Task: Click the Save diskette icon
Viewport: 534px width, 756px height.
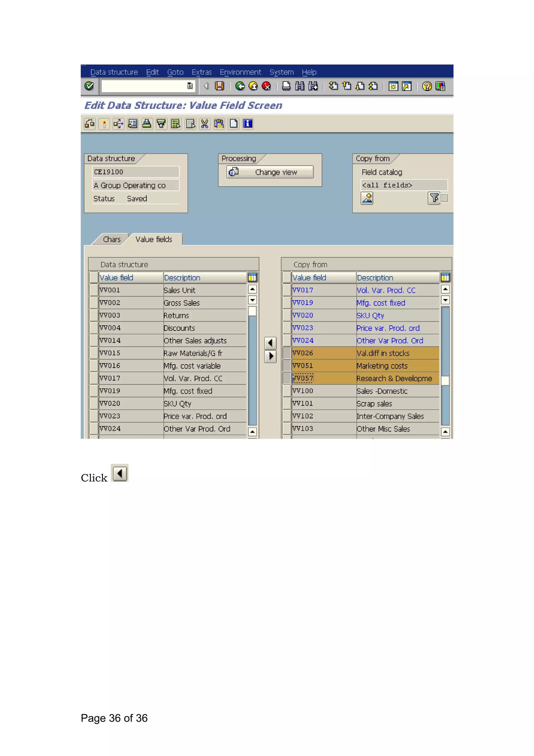Action: click(x=219, y=86)
